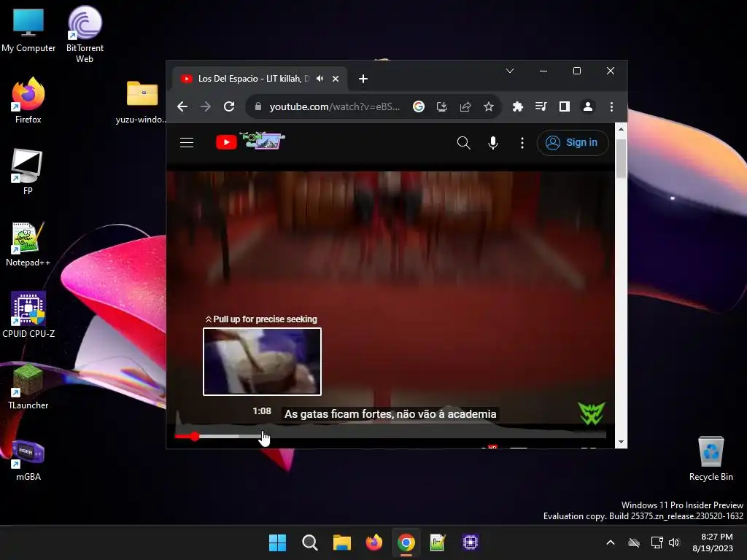Viewport: 747px width, 560px height.
Task: Click the Sign in button
Action: point(573,142)
